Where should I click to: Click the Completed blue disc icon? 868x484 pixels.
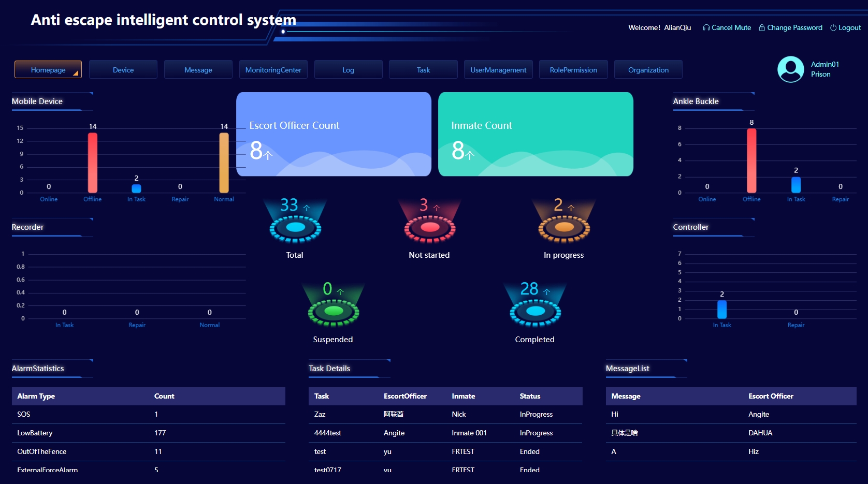[535, 312]
